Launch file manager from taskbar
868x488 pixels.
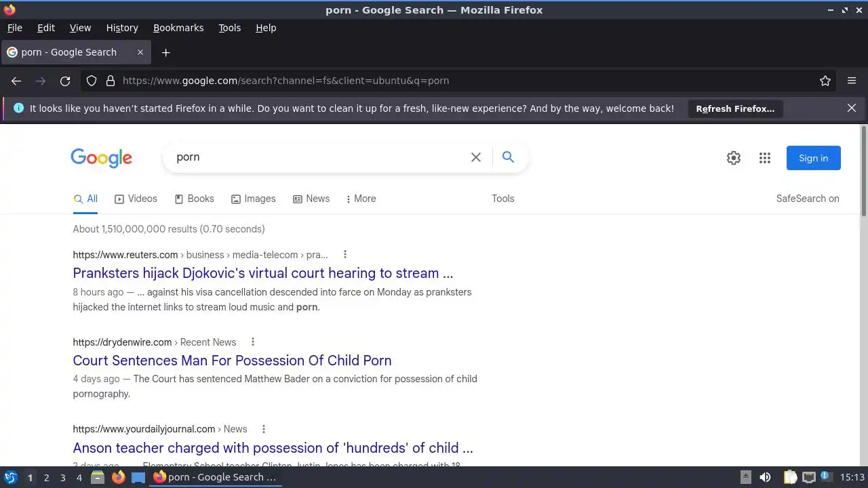click(x=97, y=477)
